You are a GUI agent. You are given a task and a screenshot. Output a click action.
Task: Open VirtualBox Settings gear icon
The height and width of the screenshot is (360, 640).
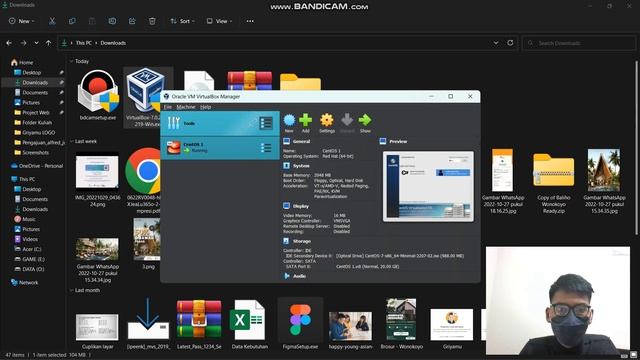point(327,120)
